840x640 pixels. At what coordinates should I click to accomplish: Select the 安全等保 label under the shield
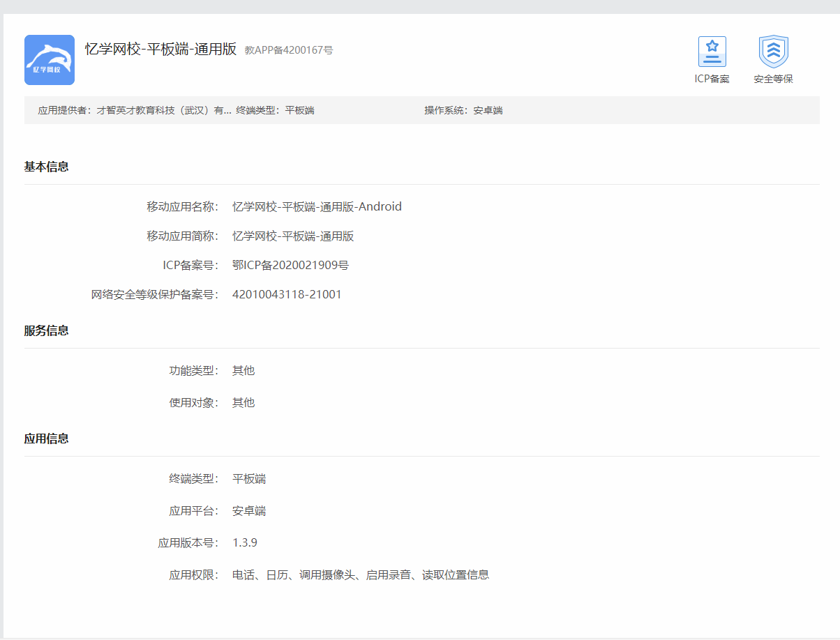click(x=773, y=79)
